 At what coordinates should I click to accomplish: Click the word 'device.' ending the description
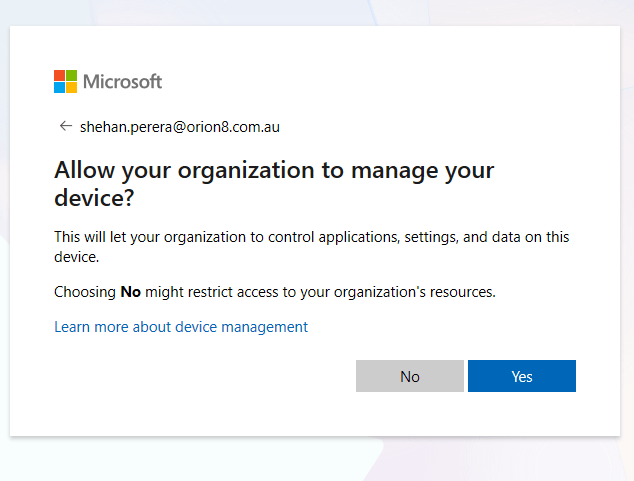coord(76,256)
